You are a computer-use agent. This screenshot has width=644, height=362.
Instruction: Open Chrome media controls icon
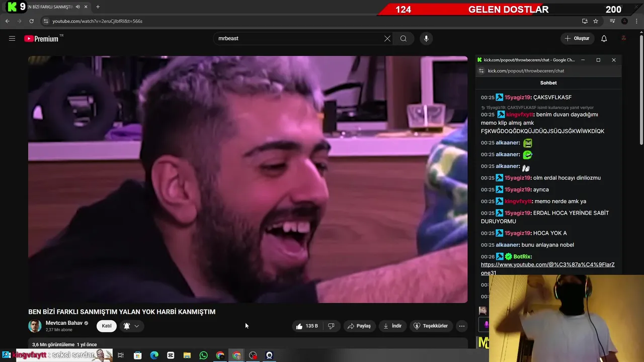click(612, 21)
